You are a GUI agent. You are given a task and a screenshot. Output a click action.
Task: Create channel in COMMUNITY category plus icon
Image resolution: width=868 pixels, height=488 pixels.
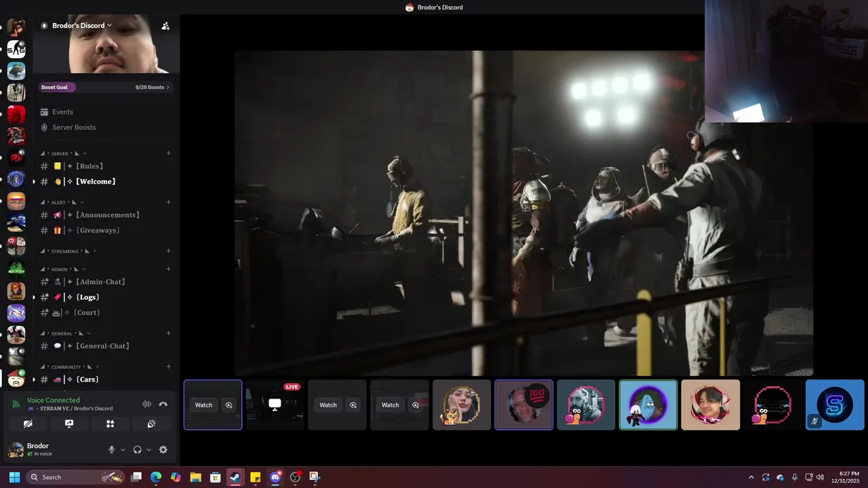pyautogui.click(x=168, y=367)
